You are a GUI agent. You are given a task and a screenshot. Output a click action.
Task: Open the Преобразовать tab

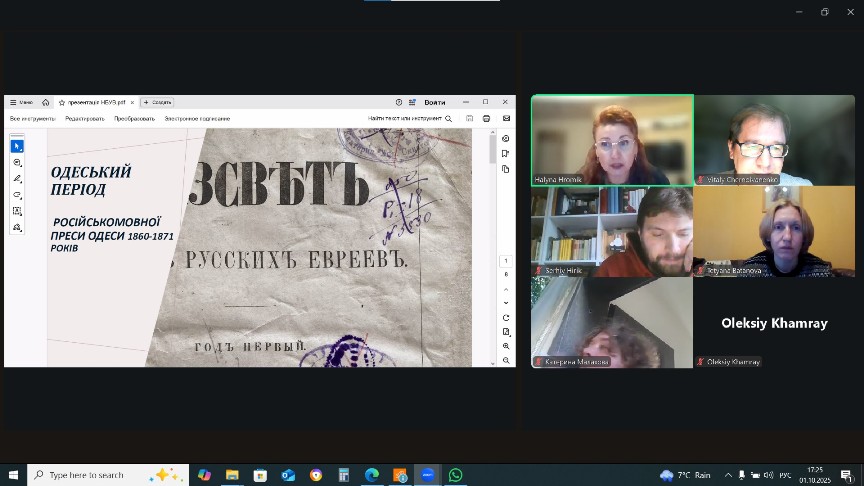point(134,118)
